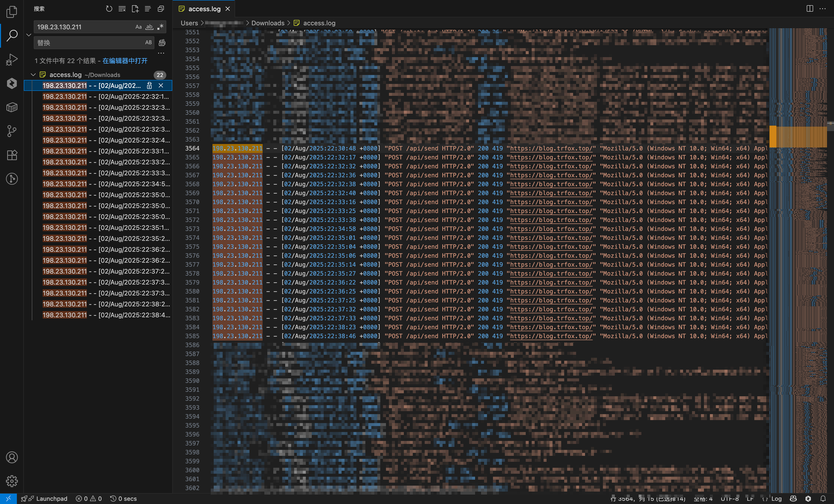Open search results in editor link
This screenshot has height=504, width=834.
click(125, 61)
